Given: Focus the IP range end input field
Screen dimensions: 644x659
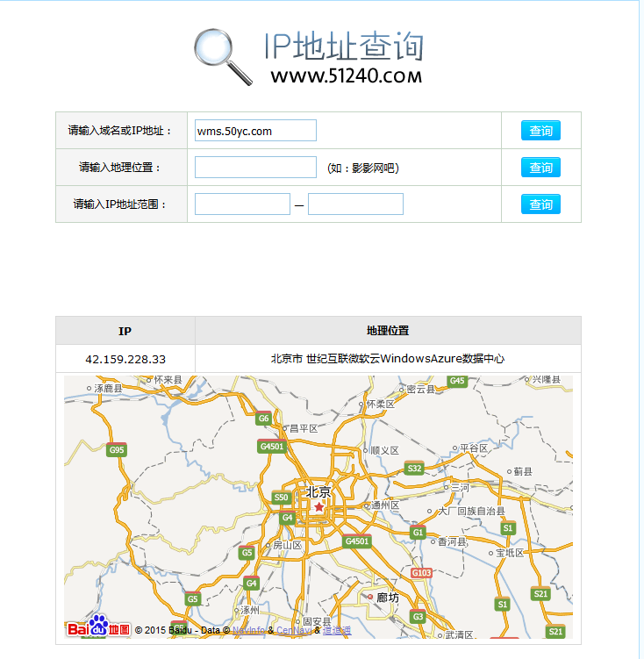Looking at the screenshot, I should pyautogui.click(x=356, y=204).
